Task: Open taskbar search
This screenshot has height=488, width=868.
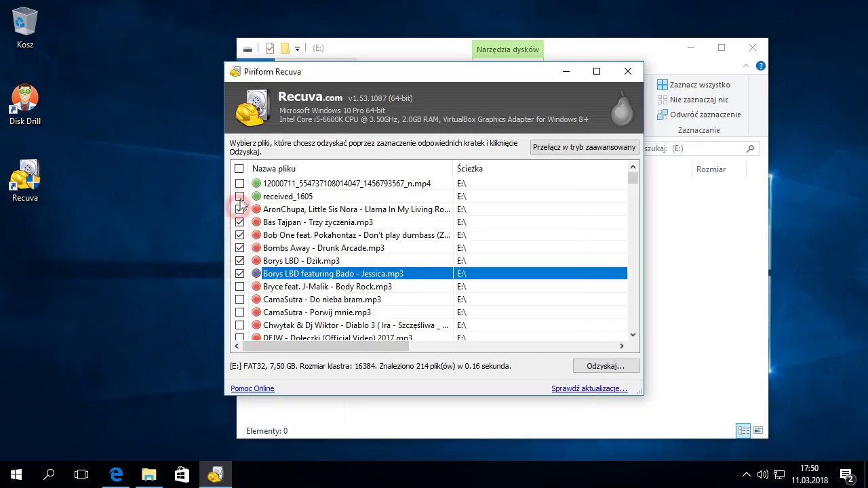Action: coord(49,475)
